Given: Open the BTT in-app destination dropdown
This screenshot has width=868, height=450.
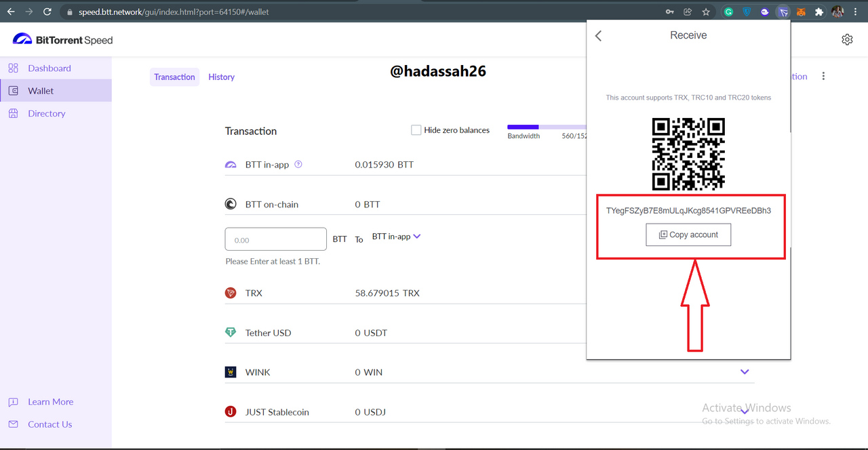Looking at the screenshot, I should click(x=397, y=237).
